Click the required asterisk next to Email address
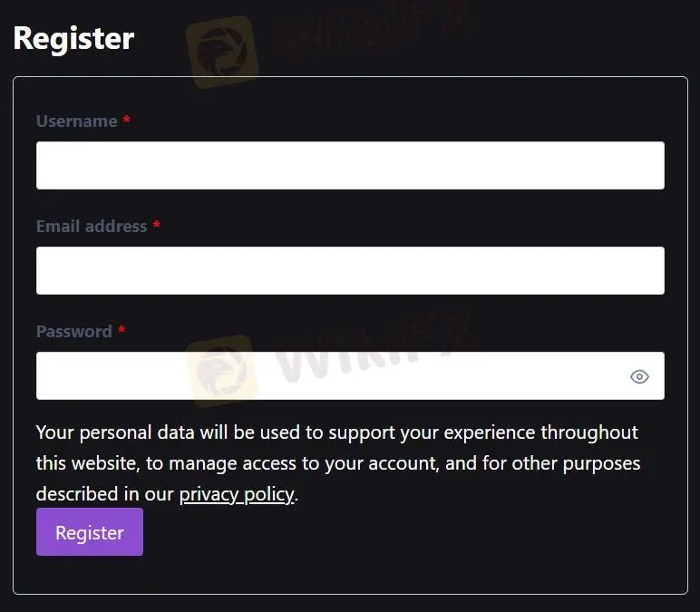The width and height of the screenshot is (700, 612). pyautogui.click(x=156, y=226)
